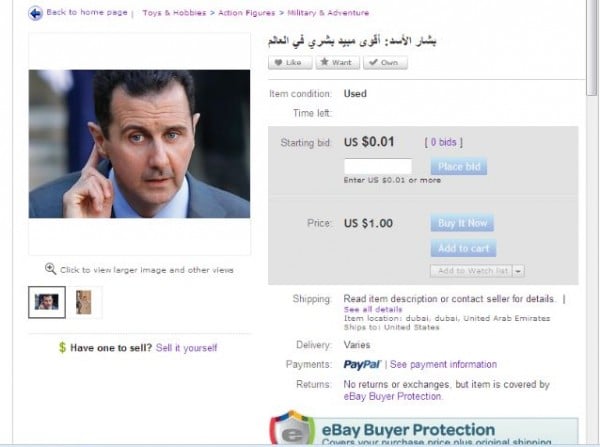Open the 0 bids link
This screenshot has height=447, width=600.
443,142
